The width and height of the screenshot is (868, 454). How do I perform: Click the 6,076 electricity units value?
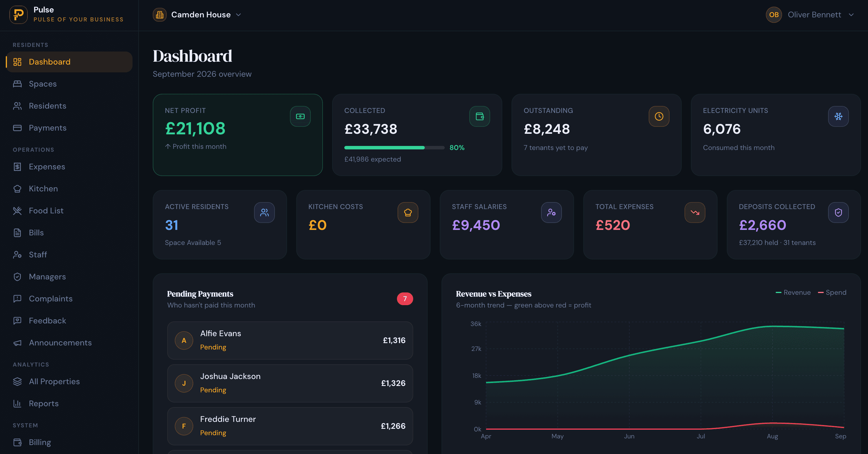pyautogui.click(x=722, y=129)
